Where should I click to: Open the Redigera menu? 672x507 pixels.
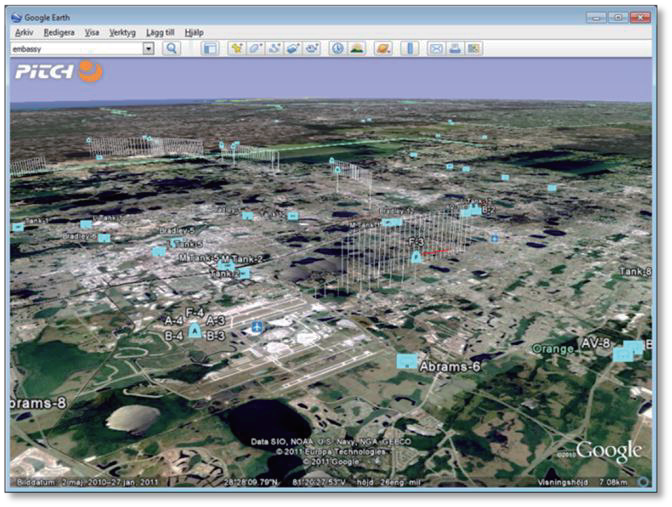pyautogui.click(x=59, y=33)
